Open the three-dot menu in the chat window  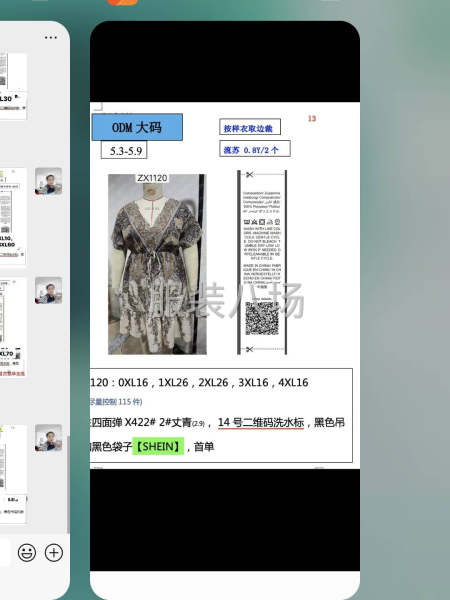pyautogui.click(x=51, y=38)
